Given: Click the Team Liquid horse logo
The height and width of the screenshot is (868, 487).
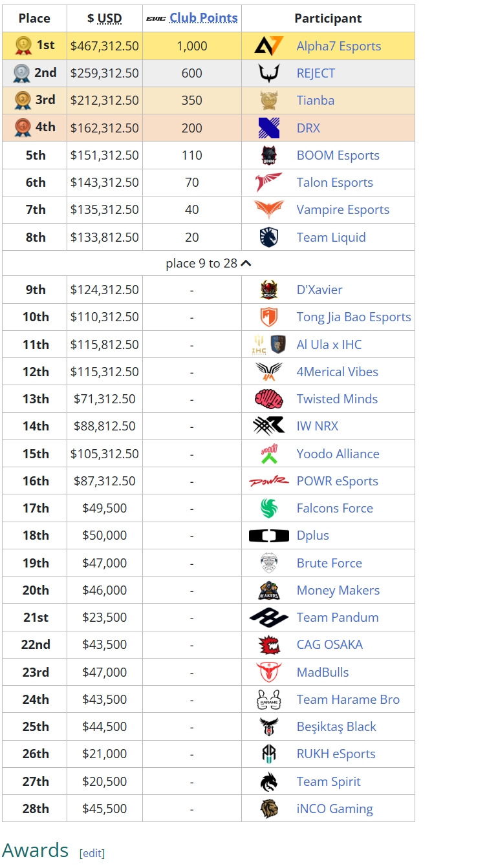Looking at the screenshot, I should point(268,237).
